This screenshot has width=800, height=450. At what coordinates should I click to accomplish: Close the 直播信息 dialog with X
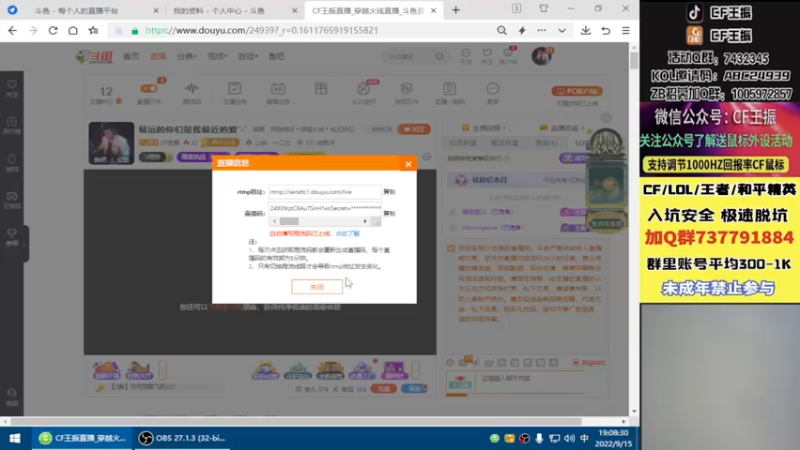pyautogui.click(x=408, y=164)
